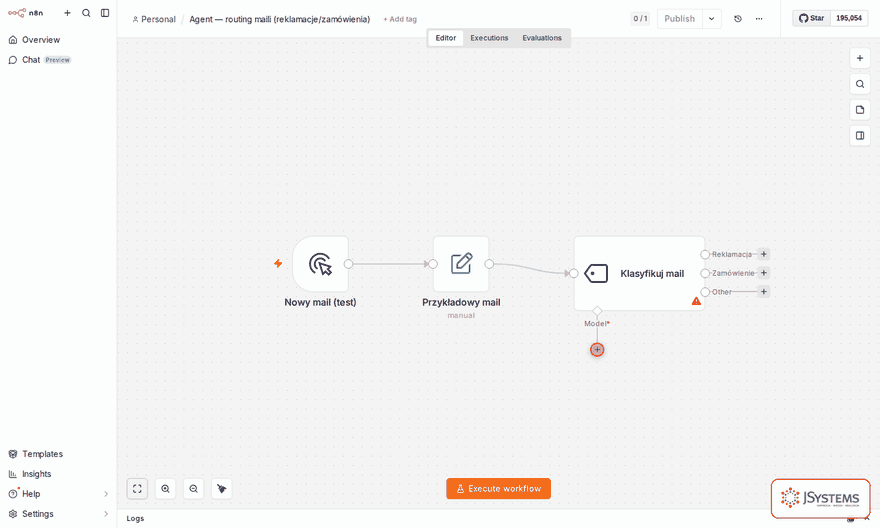Open canvas node search panel
The width and height of the screenshot is (880, 528).
click(x=860, y=84)
